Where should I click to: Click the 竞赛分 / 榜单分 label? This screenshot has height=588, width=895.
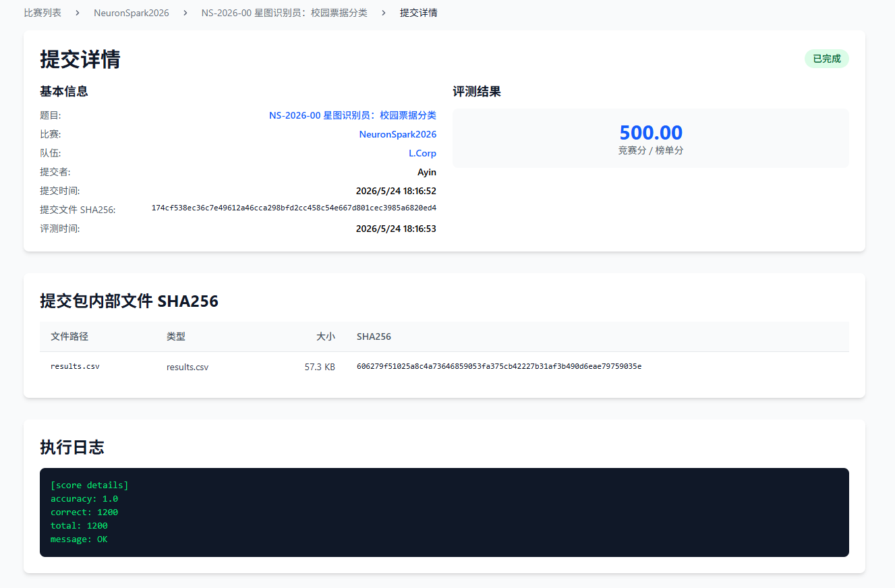click(651, 150)
